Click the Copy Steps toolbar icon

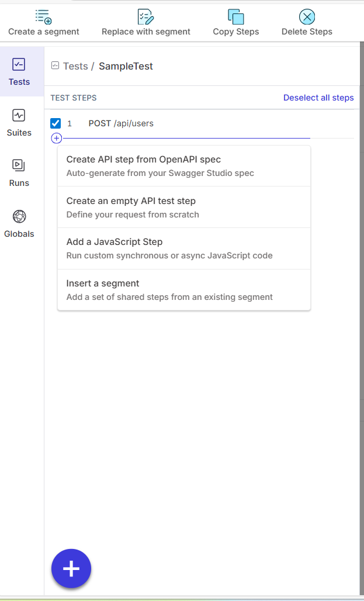click(235, 16)
